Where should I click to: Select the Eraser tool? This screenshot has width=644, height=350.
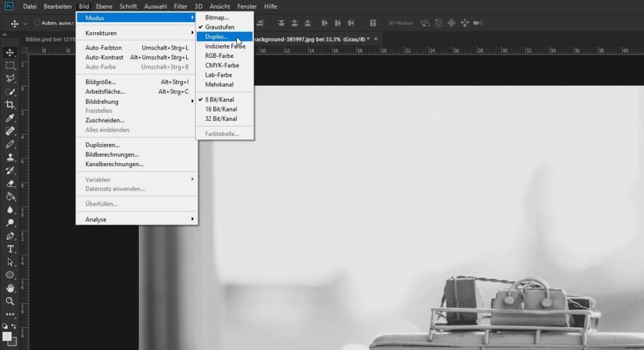tap(10, 183)
